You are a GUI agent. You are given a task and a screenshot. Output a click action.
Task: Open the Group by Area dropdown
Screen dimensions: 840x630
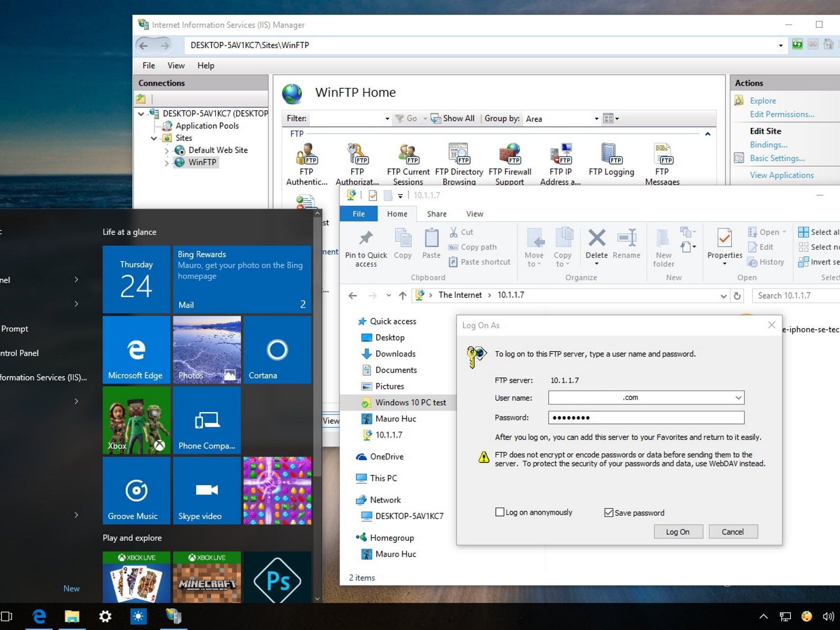click(596, 119)
